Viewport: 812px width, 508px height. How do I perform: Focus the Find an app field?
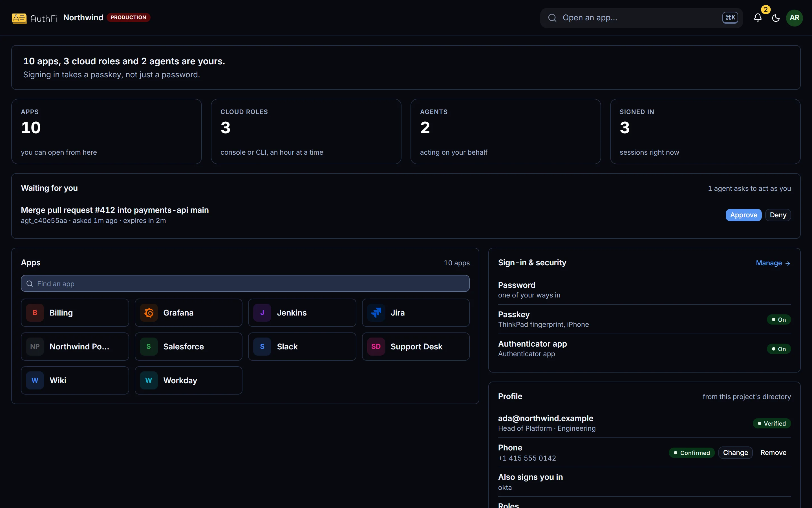pyautogui.click(x=245, y=284)
